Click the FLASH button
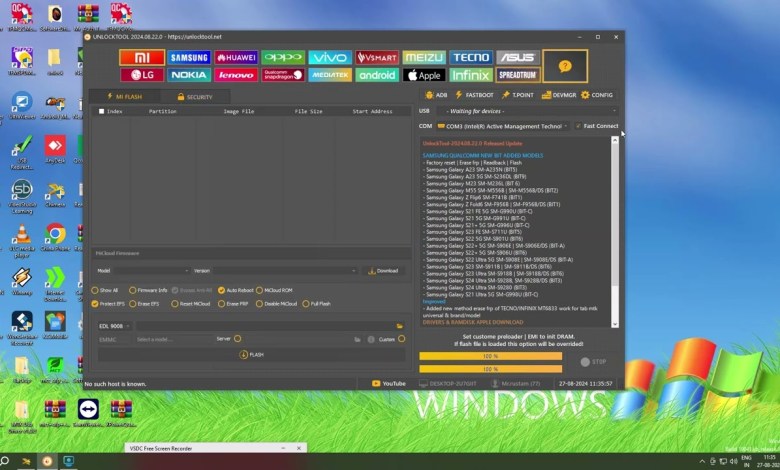Viewport: 780px width, 470px height. click(x=251, y=355)
